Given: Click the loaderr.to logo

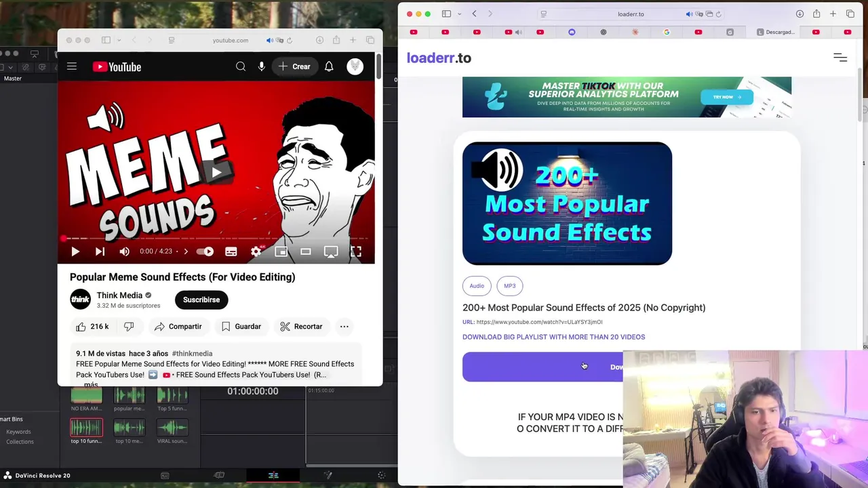Looking at the screenshot, I should pos(439,58).
